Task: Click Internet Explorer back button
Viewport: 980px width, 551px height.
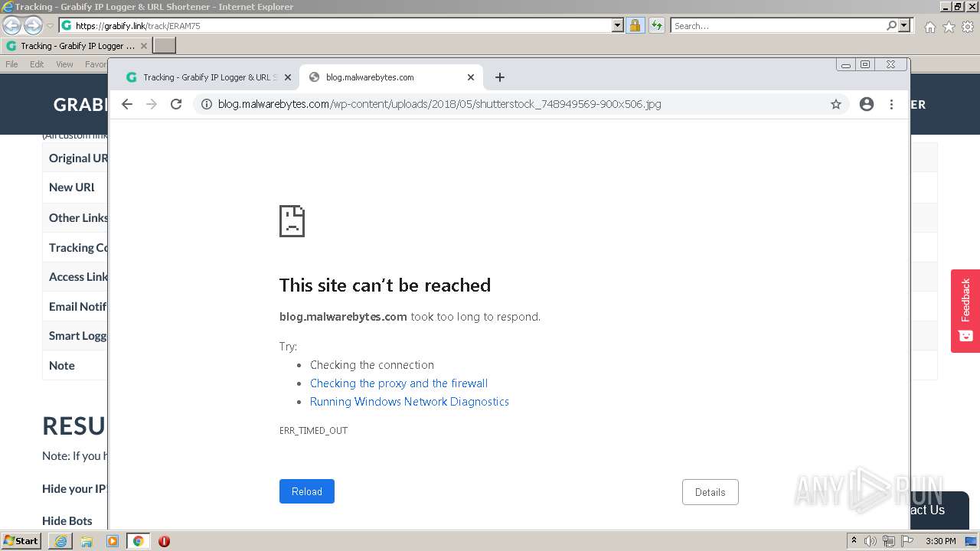Action: point(12,26)
